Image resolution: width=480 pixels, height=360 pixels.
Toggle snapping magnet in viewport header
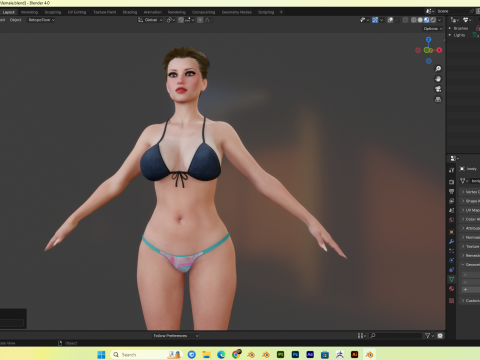181,20
